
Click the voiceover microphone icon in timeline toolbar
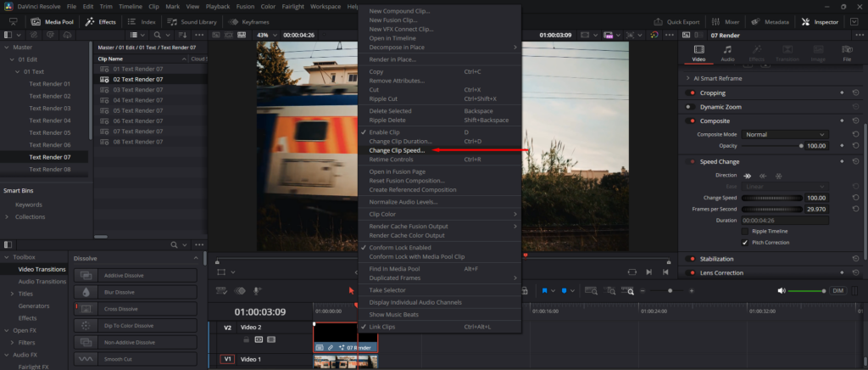point(258,290)
